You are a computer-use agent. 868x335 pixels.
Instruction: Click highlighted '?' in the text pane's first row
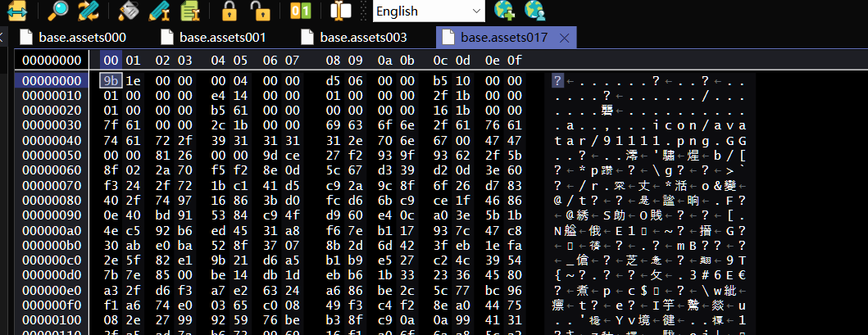click(557, 81)
